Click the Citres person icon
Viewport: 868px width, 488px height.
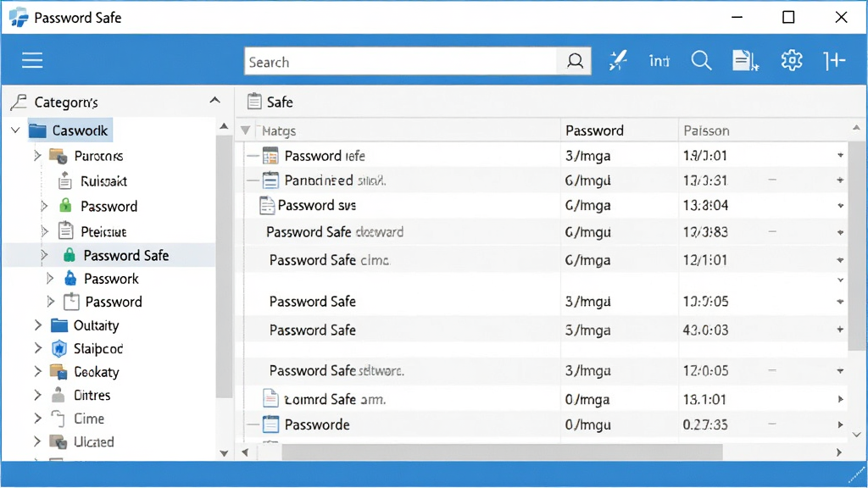[58, 395]
